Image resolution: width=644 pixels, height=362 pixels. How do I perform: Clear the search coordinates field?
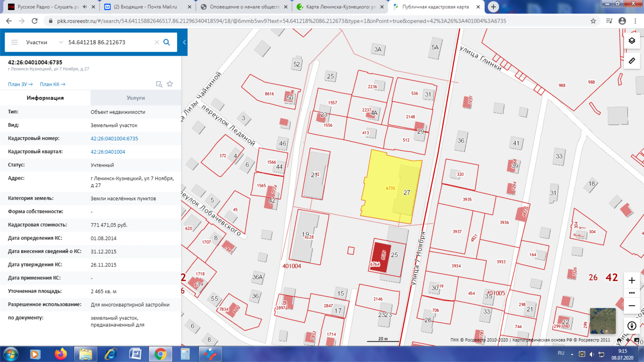pyautogui.click(x=157, y=42)
